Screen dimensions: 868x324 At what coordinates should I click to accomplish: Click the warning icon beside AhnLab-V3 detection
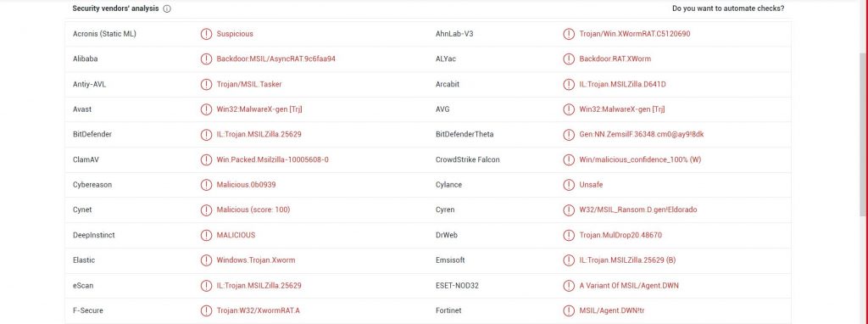569,34
